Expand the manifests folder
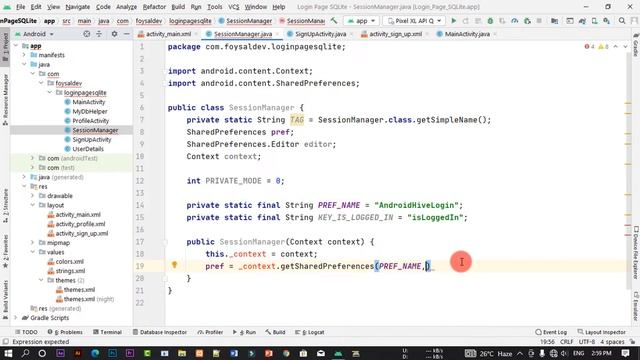640x360 pixels. [x=24, y=55]
